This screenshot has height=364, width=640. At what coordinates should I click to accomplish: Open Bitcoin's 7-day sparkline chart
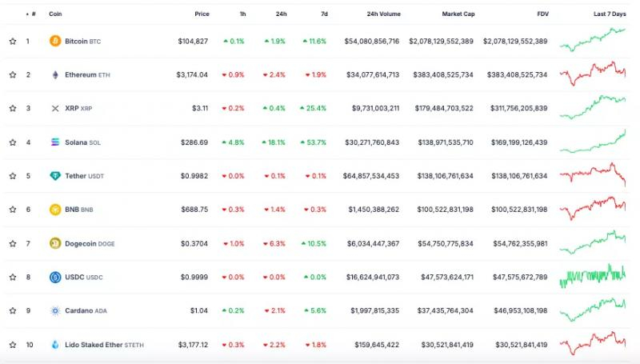pyautogui.click(x=593, y=39)
